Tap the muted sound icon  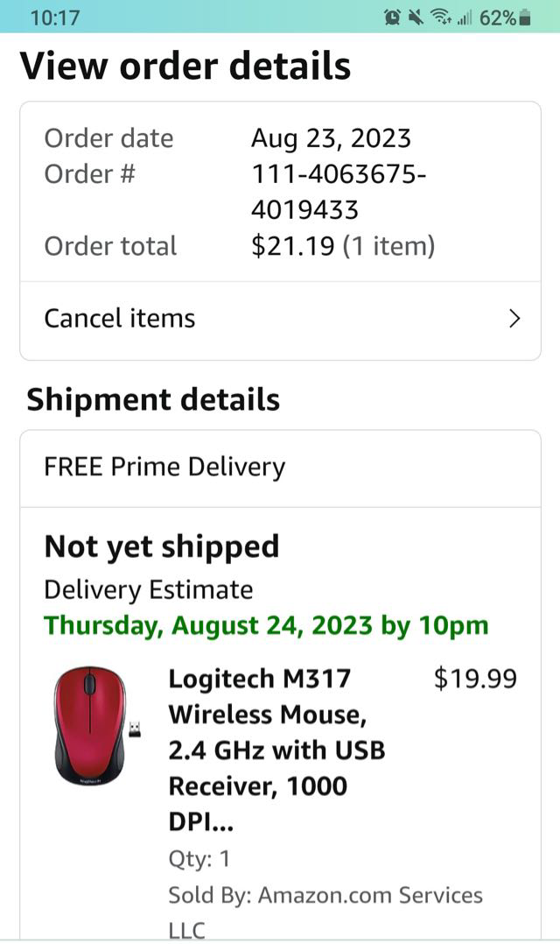pos(416,17)
